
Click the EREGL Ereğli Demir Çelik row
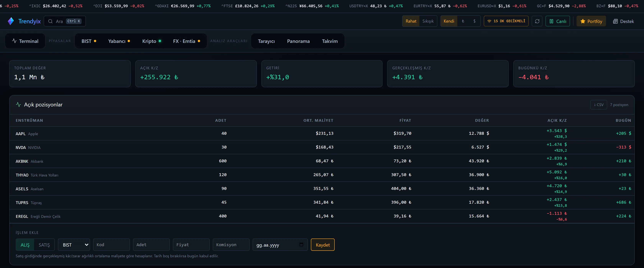coord(322,216)
